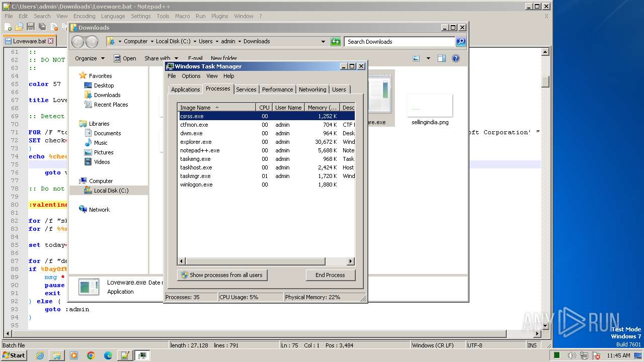
Task: Select Desktop under Favorites
Action: pyautogui.click(x=104, y=85)
